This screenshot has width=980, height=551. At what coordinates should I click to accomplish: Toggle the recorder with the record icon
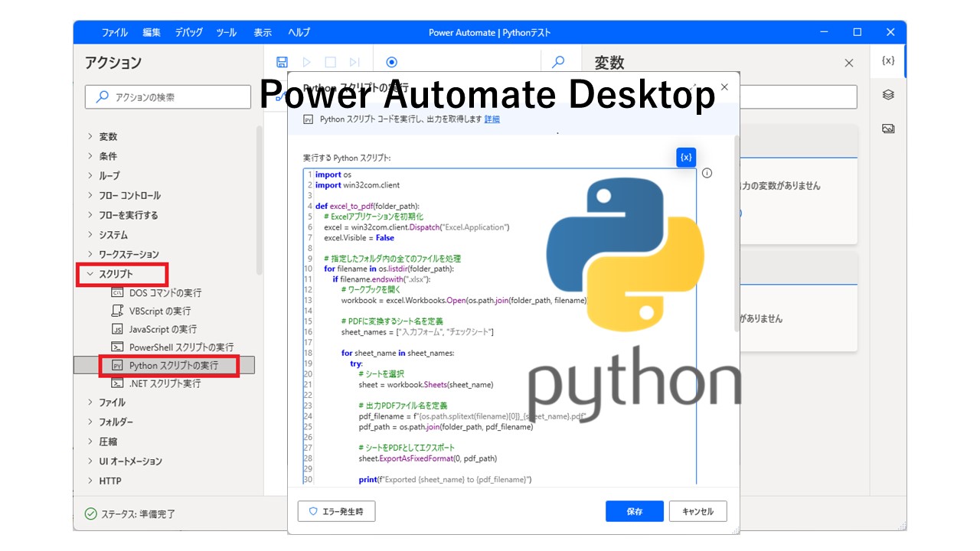point(390,62)
